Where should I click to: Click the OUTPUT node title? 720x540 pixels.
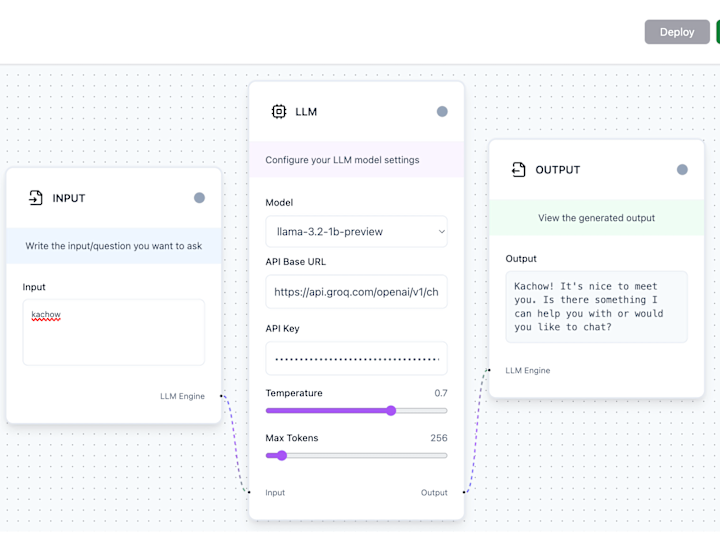tap(557, 170)
